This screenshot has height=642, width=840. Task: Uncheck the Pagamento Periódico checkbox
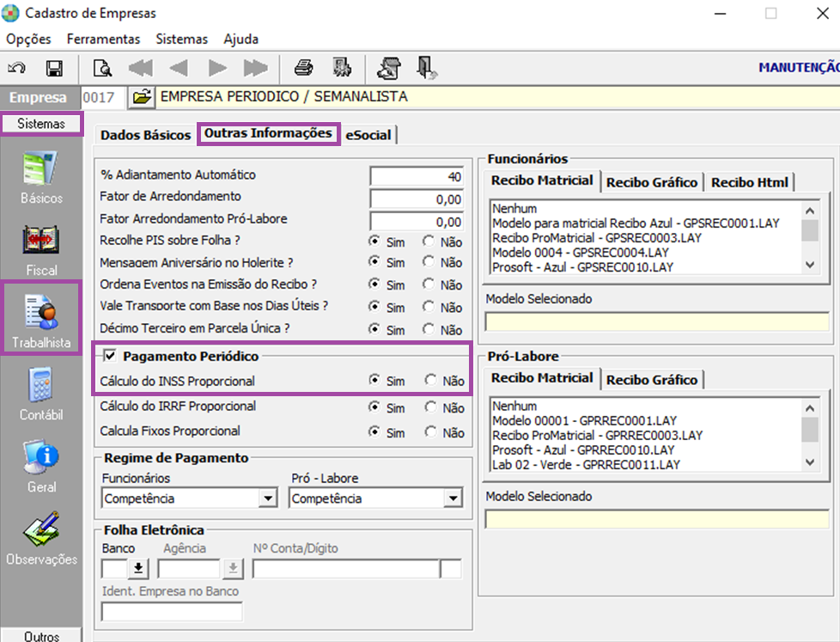(110, 355)
